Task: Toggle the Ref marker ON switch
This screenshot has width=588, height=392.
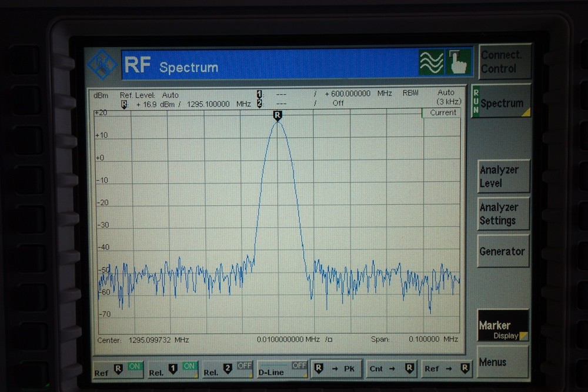Action: pos(134,365)
